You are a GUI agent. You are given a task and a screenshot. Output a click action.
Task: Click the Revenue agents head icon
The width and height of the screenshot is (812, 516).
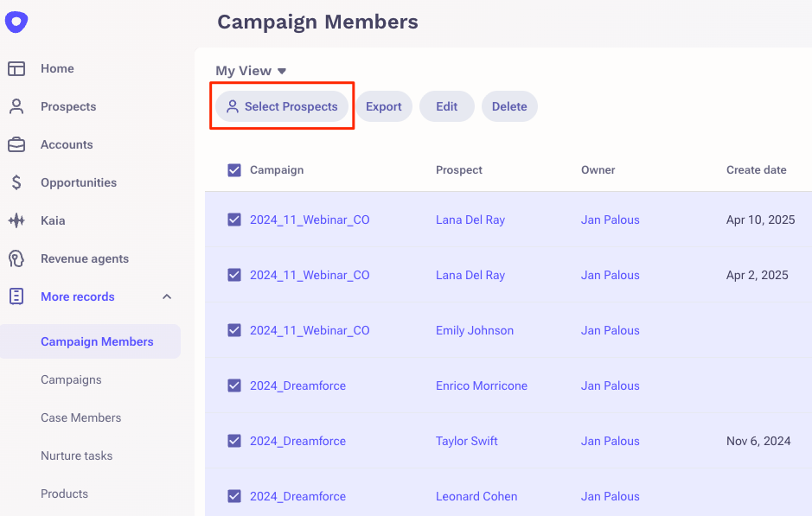[x=16, y=259]
